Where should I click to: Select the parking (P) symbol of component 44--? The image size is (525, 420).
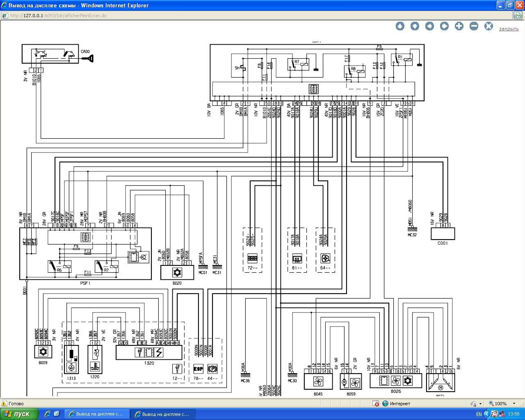212,369
